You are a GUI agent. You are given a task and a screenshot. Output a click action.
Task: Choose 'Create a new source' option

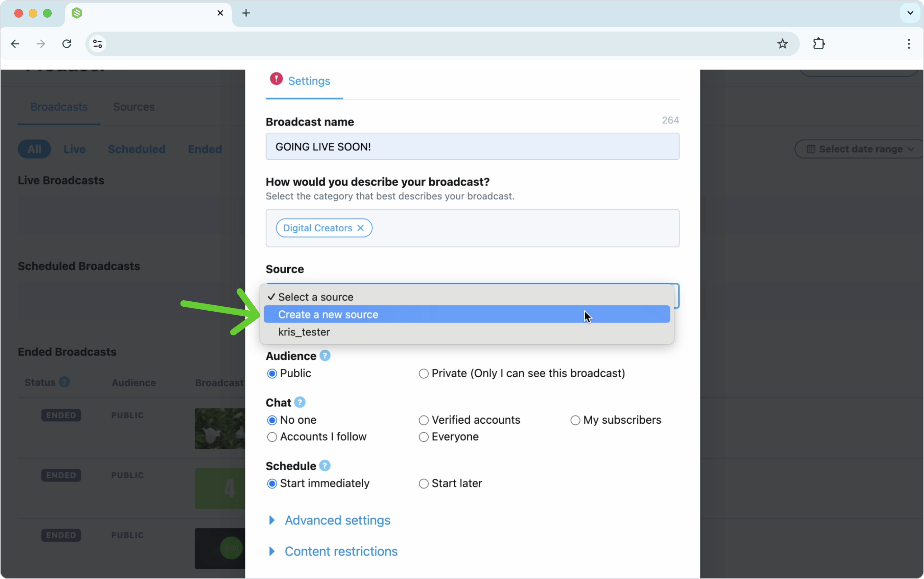point(467,314)
